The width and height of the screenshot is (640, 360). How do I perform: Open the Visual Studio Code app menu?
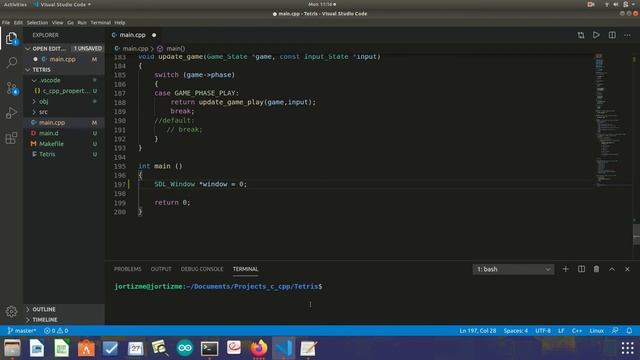(62, 4)
